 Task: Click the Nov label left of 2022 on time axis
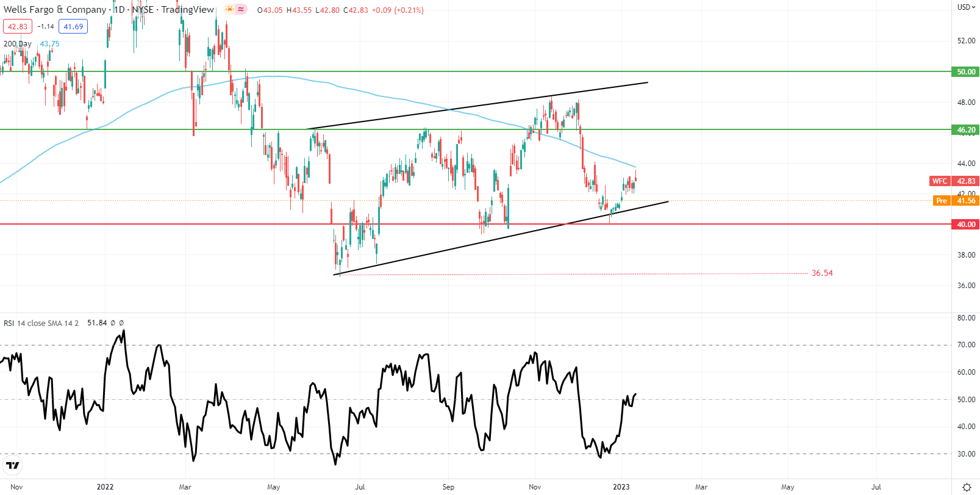[17, 487]
